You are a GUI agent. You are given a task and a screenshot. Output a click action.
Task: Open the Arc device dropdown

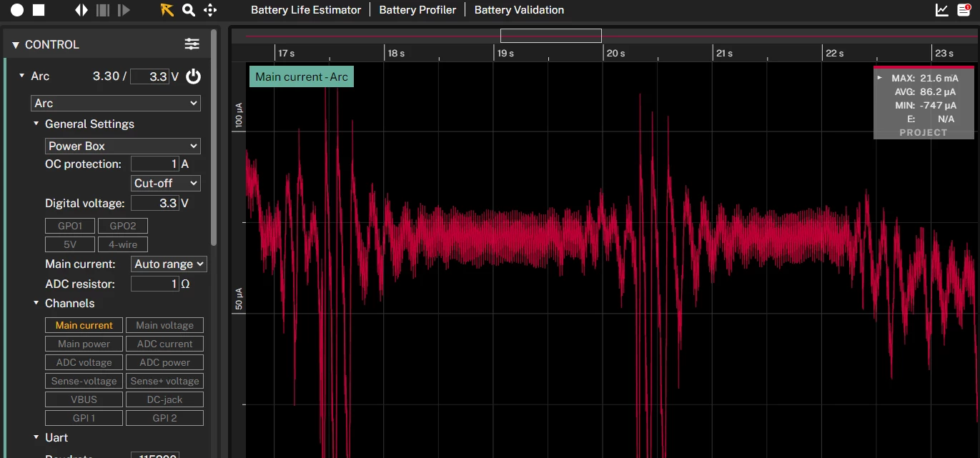[116, 104]
